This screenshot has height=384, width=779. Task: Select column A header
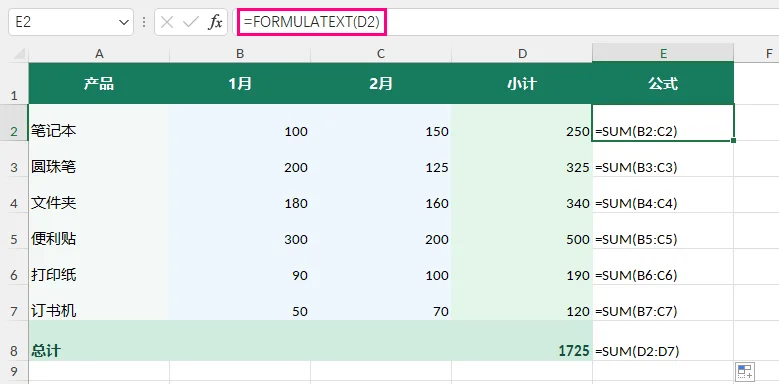pyautogui.click(x=99, y=54)
